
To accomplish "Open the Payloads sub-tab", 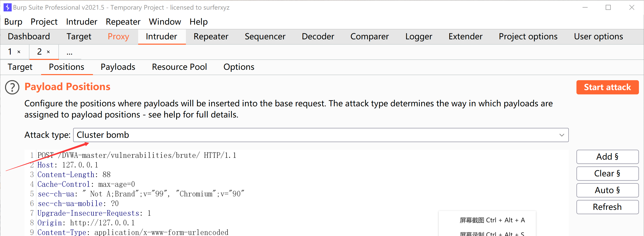I will coord(118,67).
